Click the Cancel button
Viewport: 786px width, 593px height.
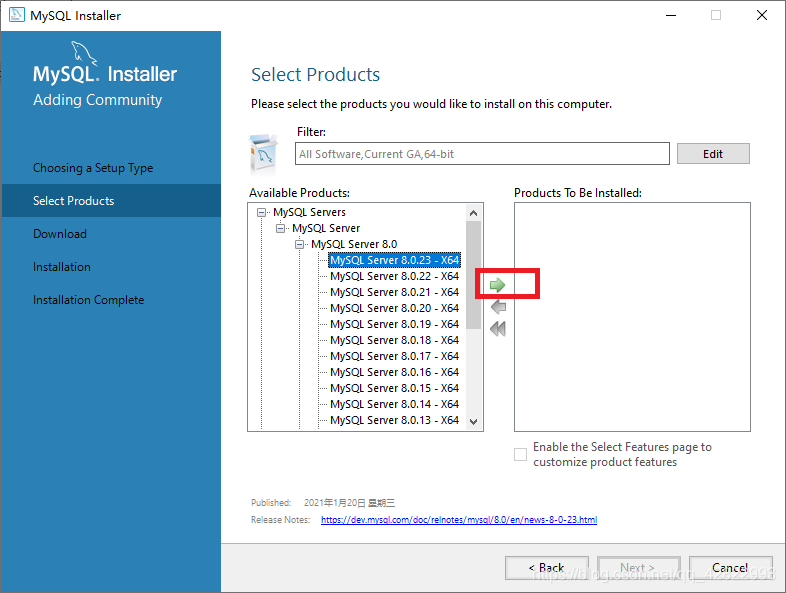(730, 568)
